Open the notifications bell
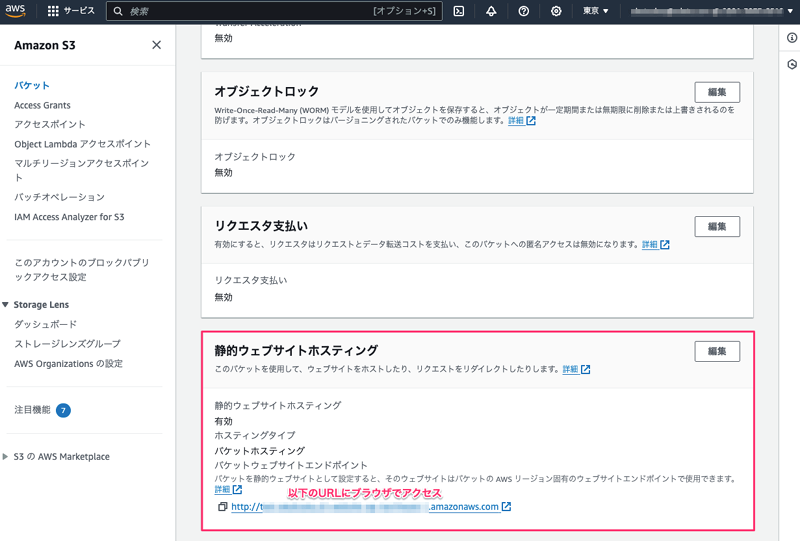The width and height of the screenshot is (800, 541). (x=491, y=11)
